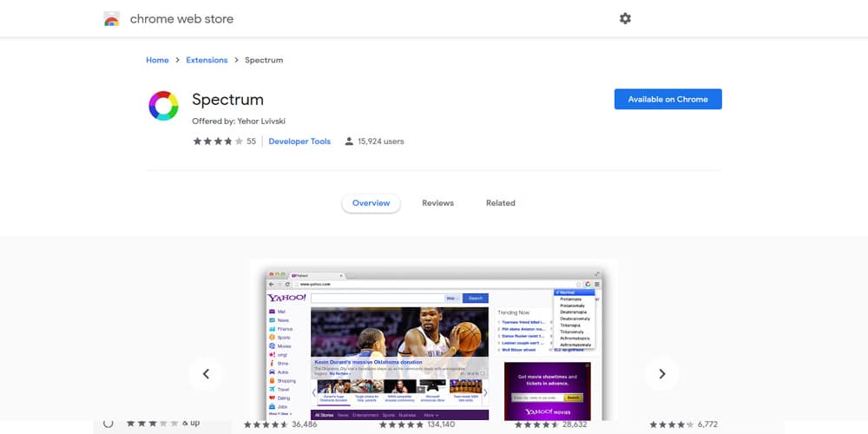The height and width of the screenshot is (434, 868).
Task: Click the Spectrum breadcrumb text
Action: 264,60
